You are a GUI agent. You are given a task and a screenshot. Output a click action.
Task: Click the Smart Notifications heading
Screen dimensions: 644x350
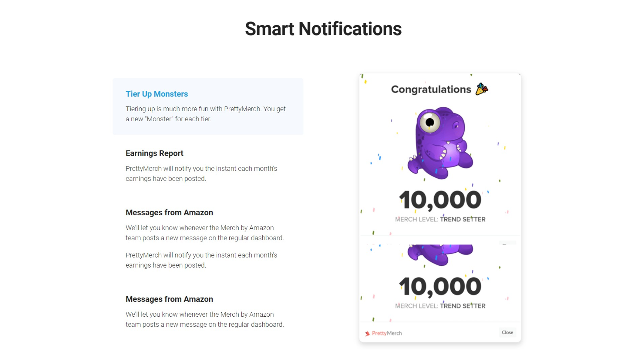click(x=323, y=29)
